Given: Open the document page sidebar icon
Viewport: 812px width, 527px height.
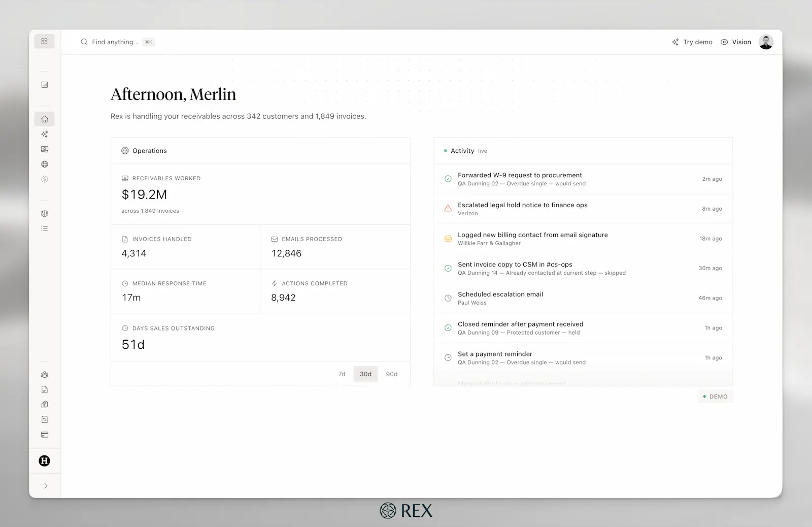Looking at the screenshot, I should tap(44, 389).
